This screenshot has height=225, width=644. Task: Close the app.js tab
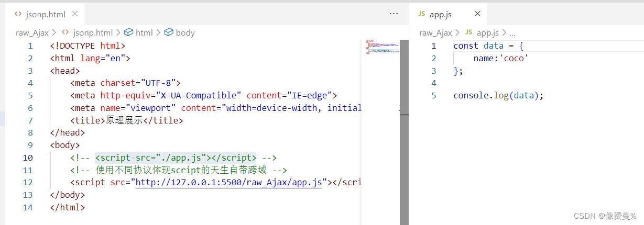click(477, 14)
